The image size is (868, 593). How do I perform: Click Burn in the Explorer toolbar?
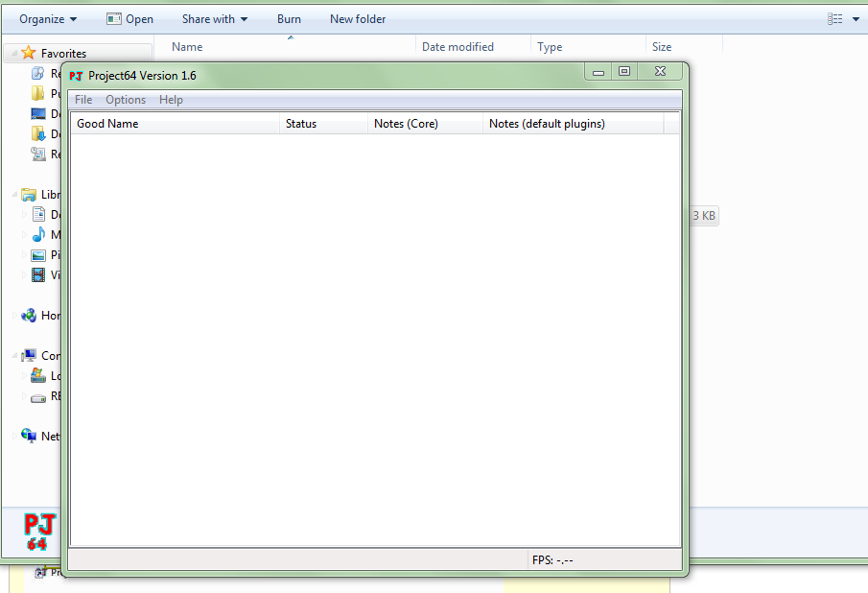click(x=289, y=19)
